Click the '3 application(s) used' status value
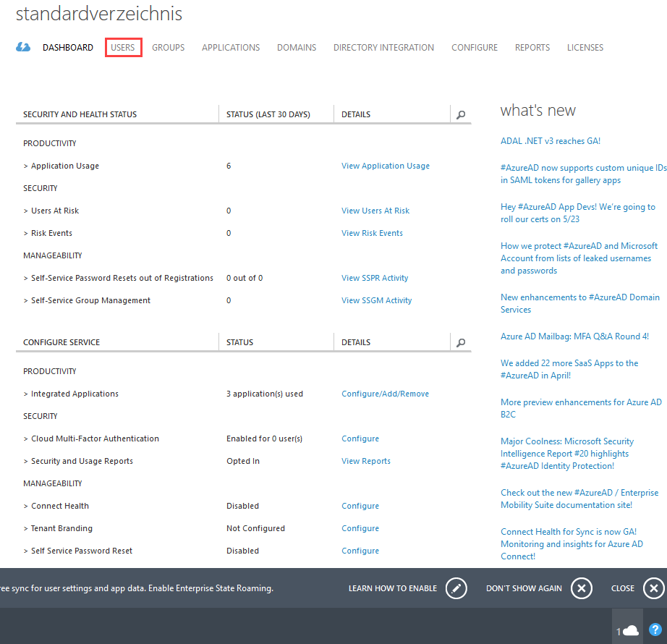This screenshot has height=644, width=667. click(265, 394)
